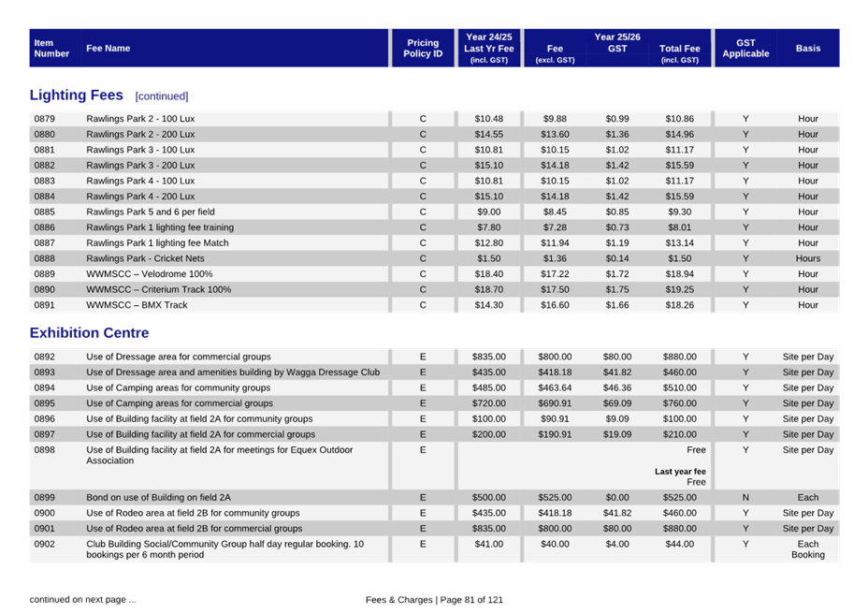Image resolution: width=868 pixels, height=614 pixels.
Task: Select the "Fee (excl. GST)" header
Action: pyautogui.click(x=555, y=53)
